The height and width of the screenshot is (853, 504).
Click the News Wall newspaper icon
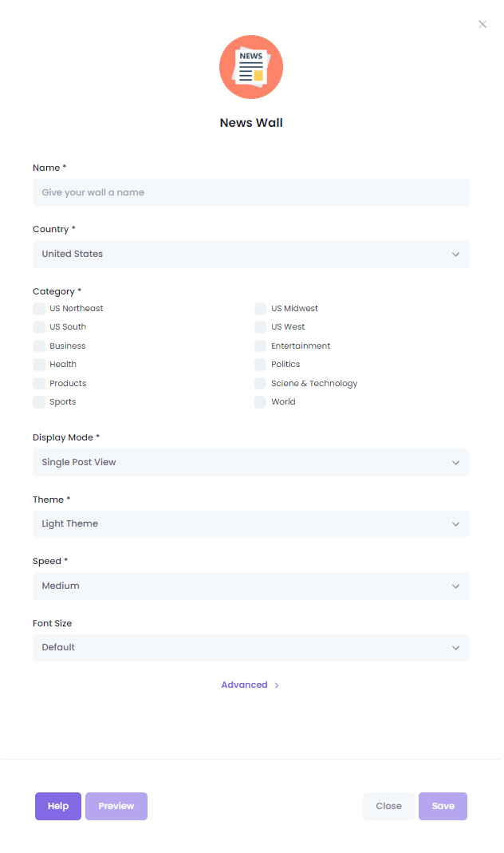(x=251, y=67)
